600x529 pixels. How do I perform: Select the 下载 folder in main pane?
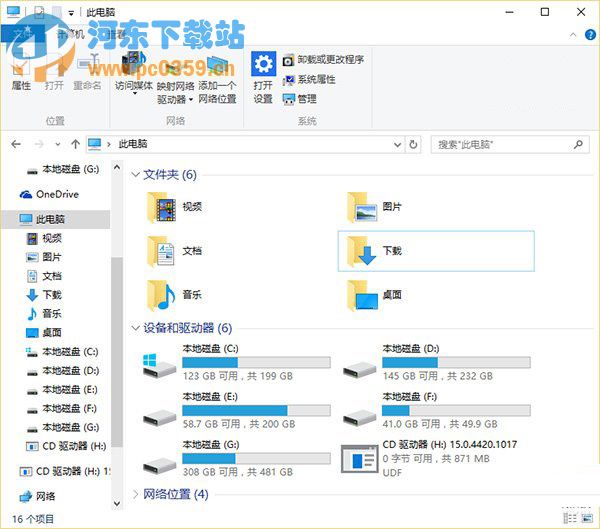(x=436, y=251)
